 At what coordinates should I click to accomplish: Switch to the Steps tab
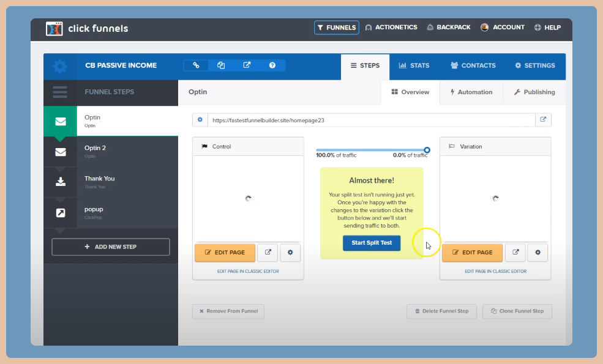coord(365,67)
